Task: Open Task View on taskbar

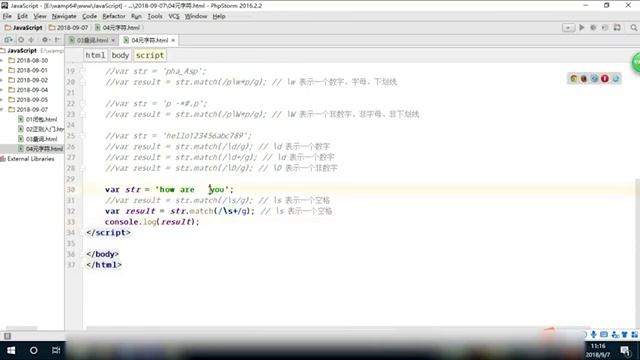Action: point(56,350)
